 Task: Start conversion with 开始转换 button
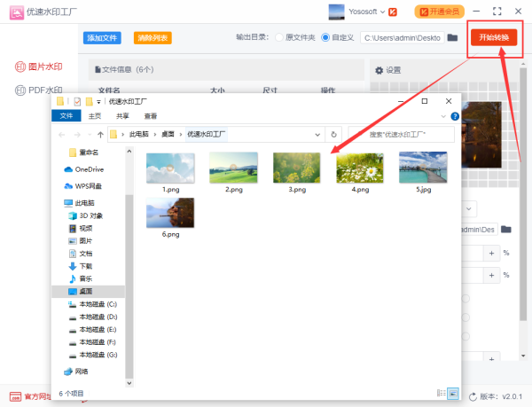tap(494, 37)
